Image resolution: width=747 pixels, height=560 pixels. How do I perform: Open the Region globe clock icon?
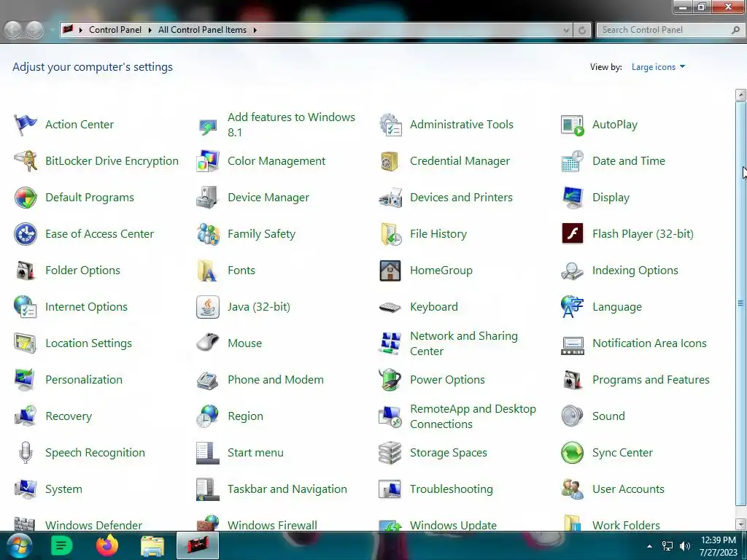[x=208, y=416]
